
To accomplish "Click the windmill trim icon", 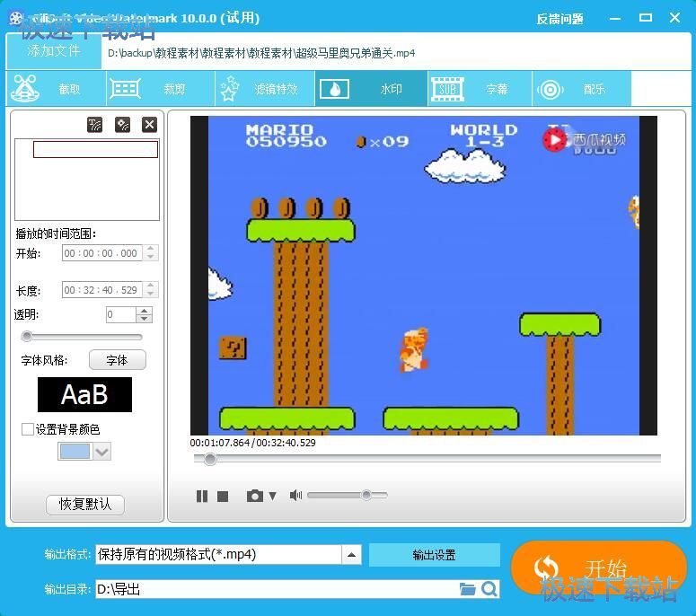I will click(25, 88).
